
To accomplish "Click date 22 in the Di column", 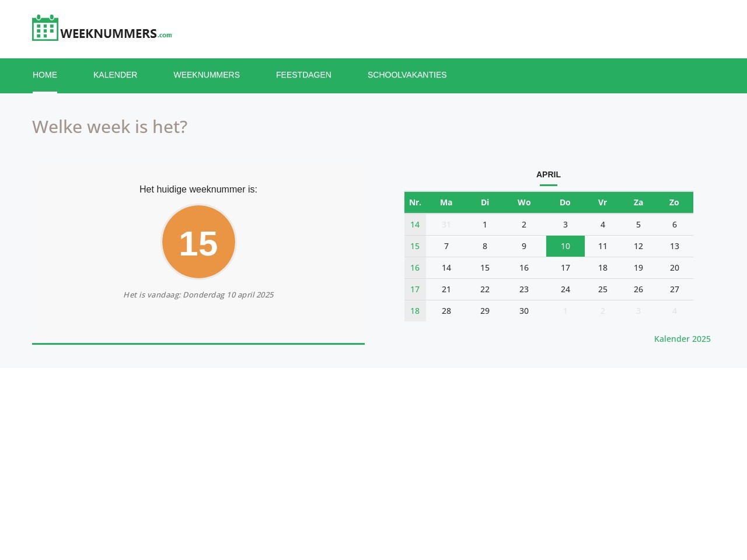I will (x=485, y=289).
